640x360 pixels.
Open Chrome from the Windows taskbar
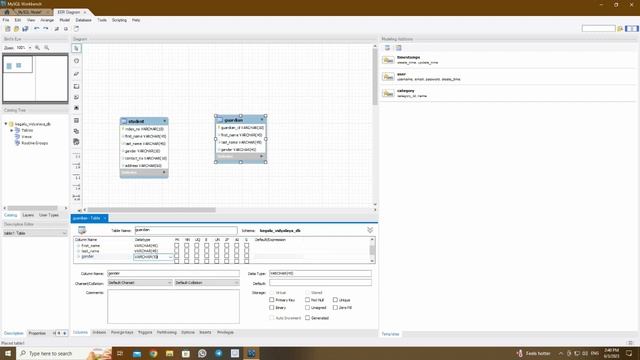[x=153, y=353]
